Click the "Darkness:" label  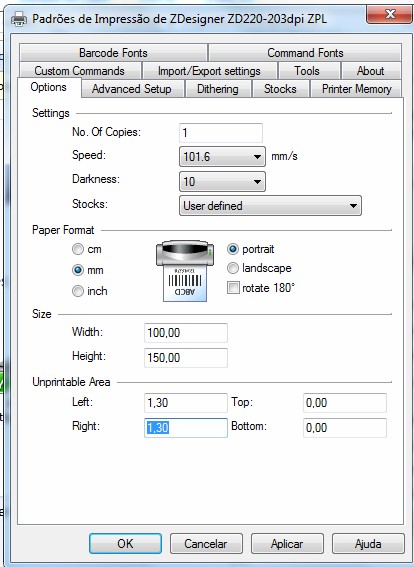pyautogui.click(x=96, y=179)
